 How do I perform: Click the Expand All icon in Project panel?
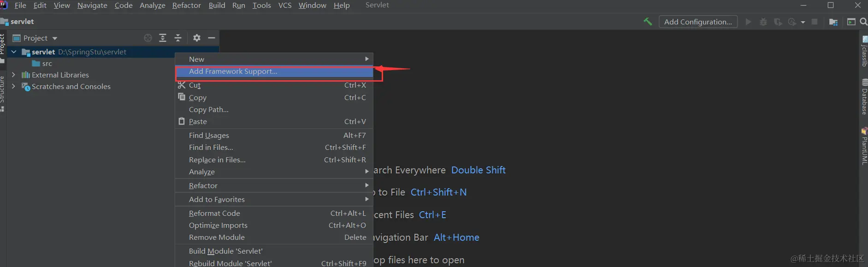pos(163,38)
